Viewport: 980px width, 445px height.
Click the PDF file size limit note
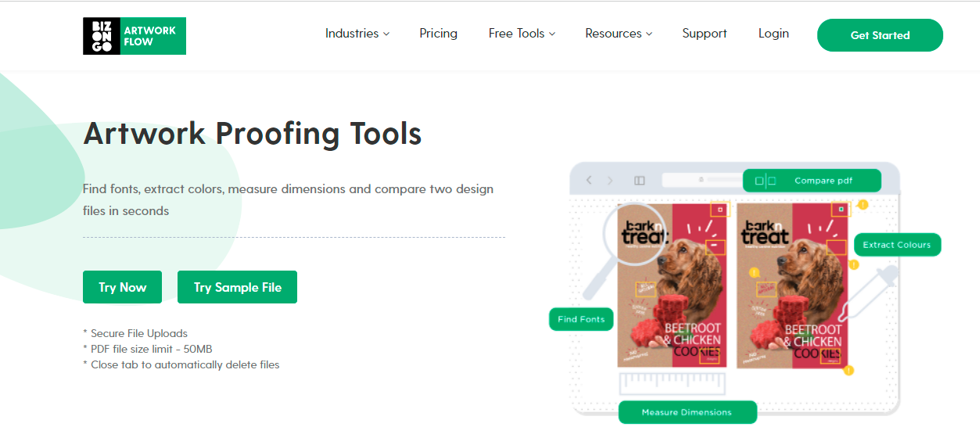coord(148,349)
